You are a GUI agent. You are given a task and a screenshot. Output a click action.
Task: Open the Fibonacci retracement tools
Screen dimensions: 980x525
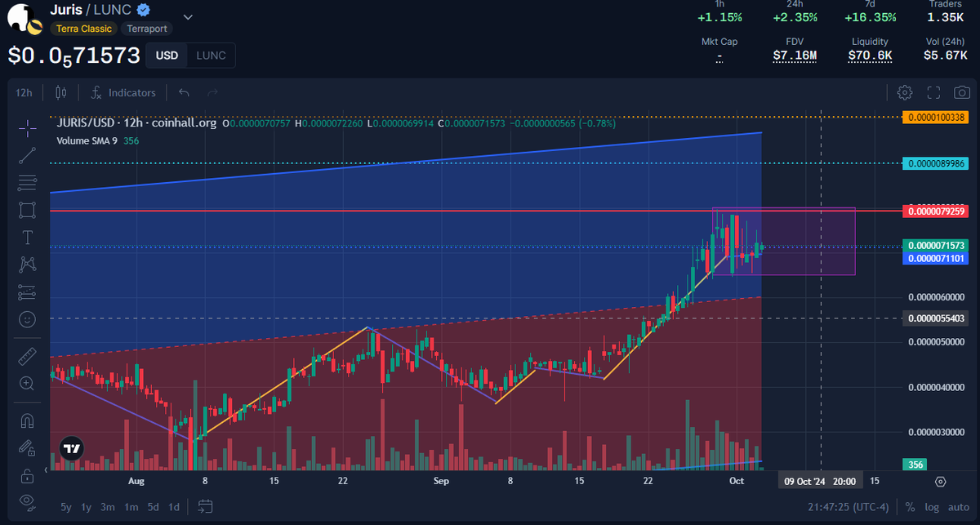click(x=27, y=181)
